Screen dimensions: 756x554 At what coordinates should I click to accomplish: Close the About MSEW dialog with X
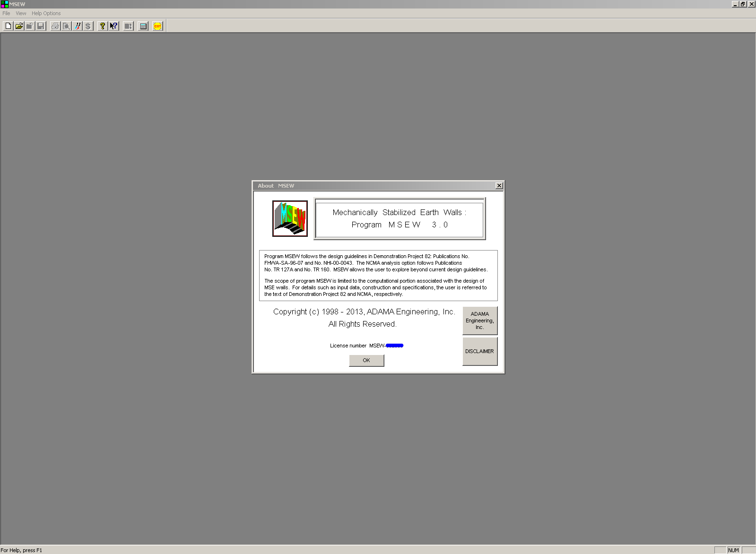(499, 186)
